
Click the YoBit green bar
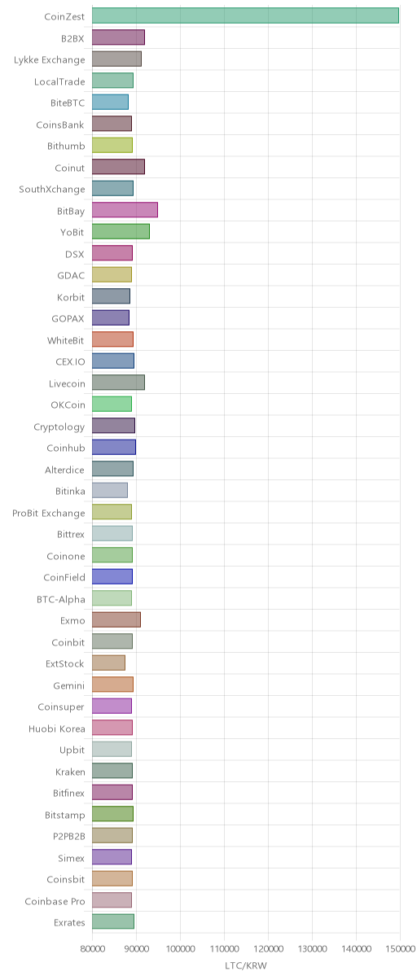pos(121,231)
